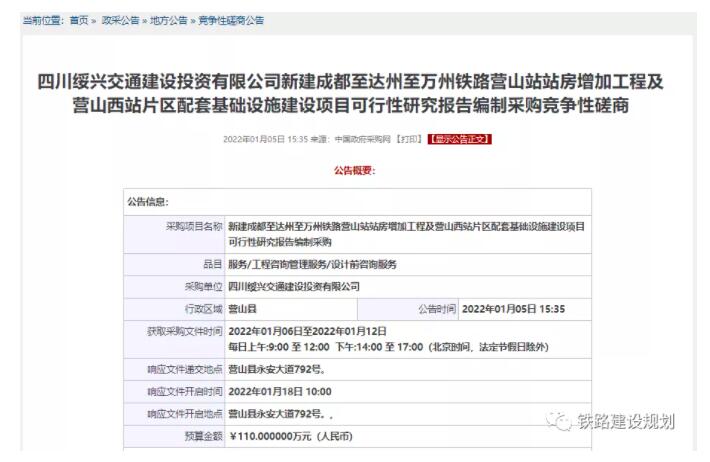
Task: Select 2022年01月18日 10:00 value
Action: [280, 392]
